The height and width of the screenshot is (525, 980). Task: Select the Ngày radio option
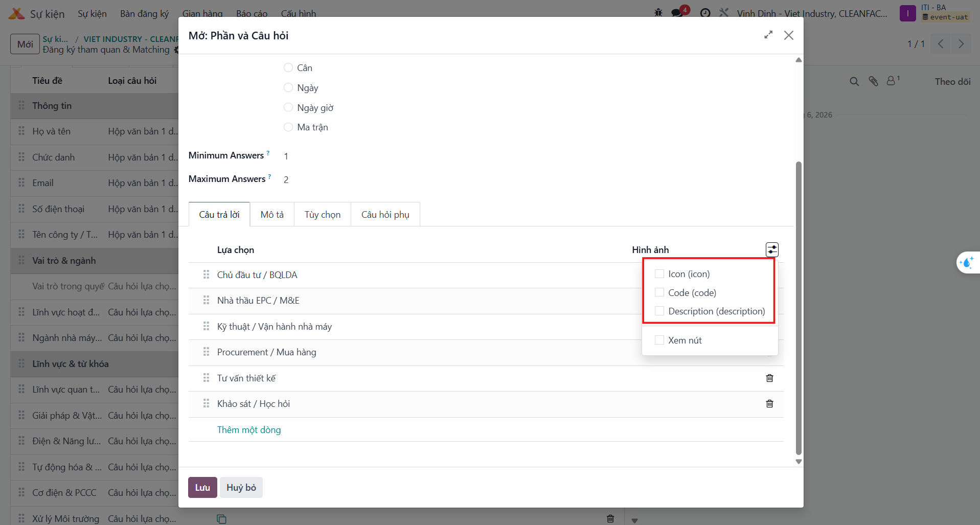288,87
